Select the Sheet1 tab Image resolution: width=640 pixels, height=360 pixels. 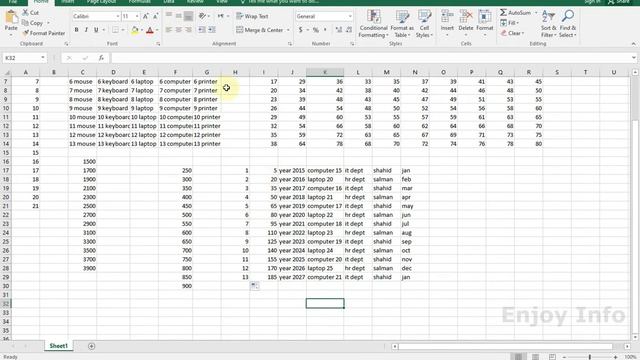pos(58,346)
